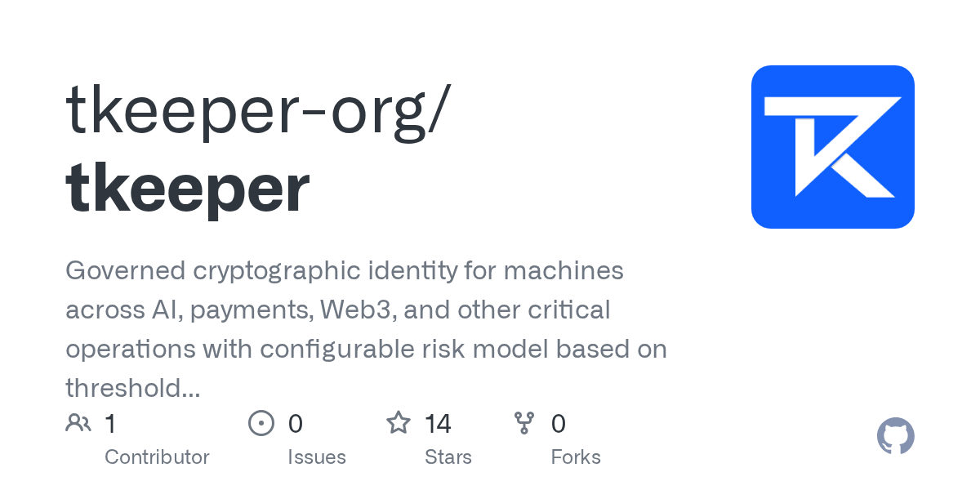980x490 pixels.
Task: Click the issues count 0
Action: coord(296,424)
